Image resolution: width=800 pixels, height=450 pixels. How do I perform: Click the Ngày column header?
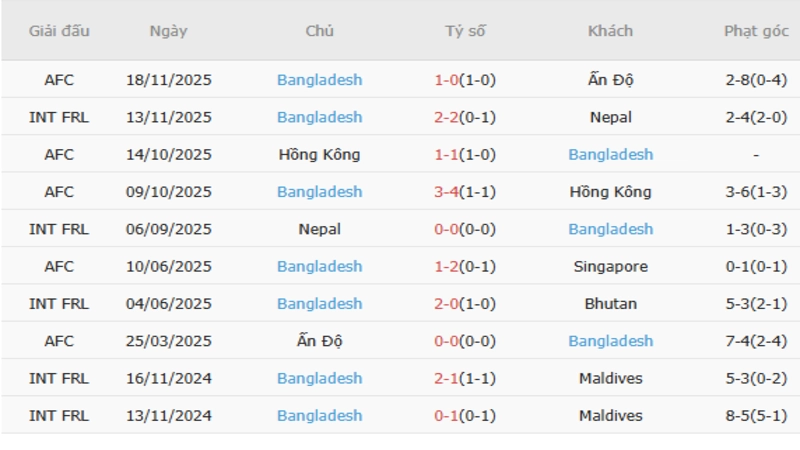point(168,31)
